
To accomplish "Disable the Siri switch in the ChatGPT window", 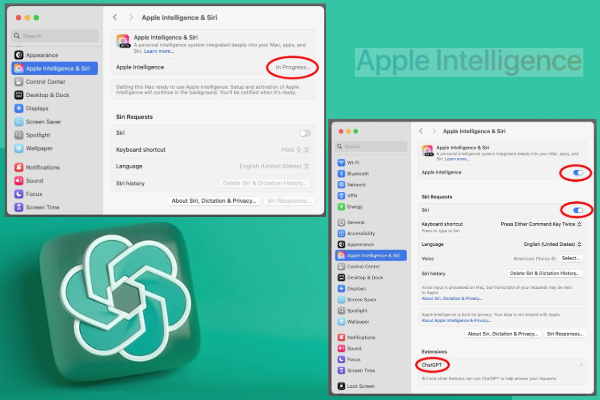I will (578, 210).
